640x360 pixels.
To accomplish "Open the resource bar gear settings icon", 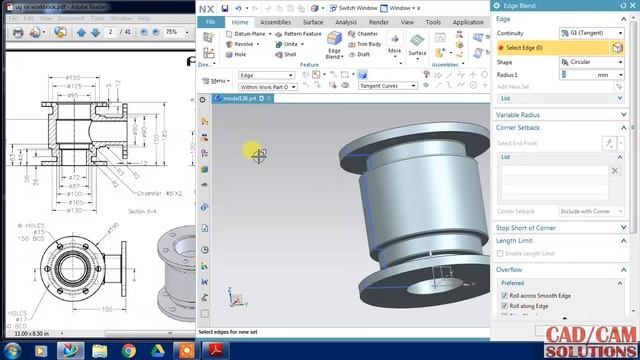I will 203,100.
